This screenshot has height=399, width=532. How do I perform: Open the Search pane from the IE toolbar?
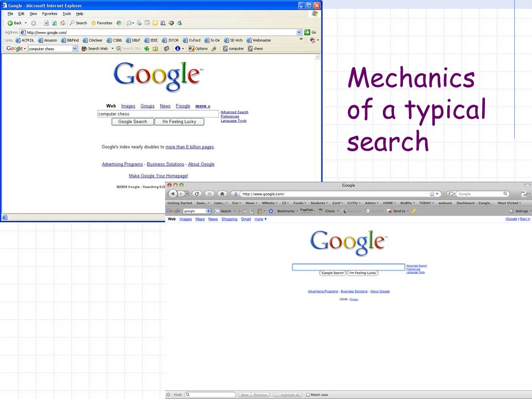coord(78,23)
